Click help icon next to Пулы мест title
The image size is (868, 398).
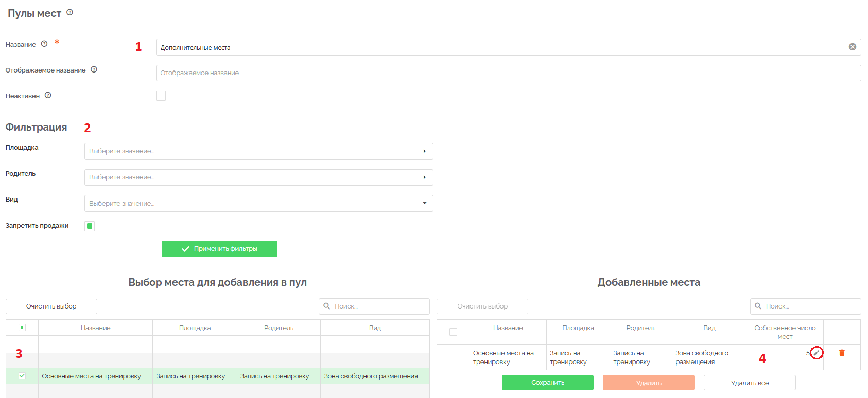click(70, 12)
